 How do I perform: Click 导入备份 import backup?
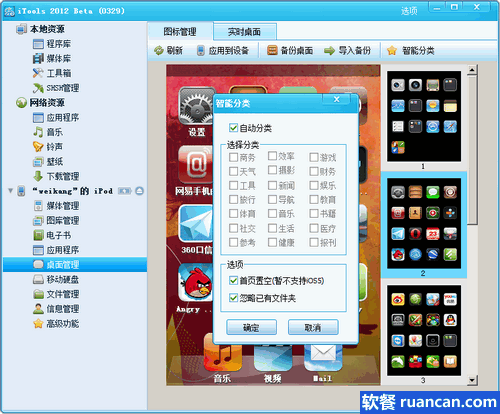point(347,51)
